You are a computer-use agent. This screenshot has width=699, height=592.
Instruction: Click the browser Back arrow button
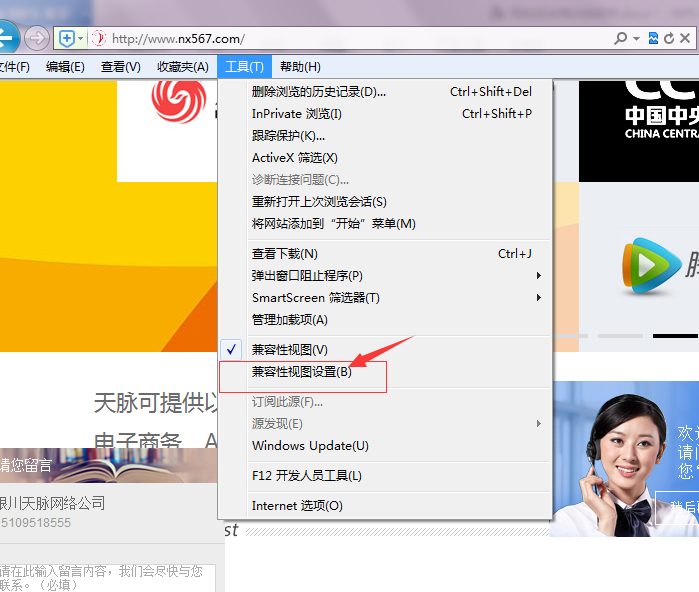(7, 39)
